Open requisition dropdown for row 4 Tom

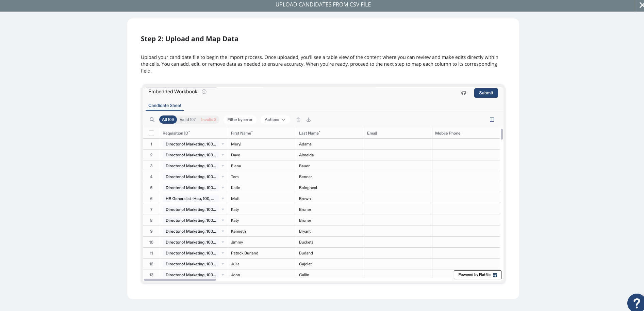(223, 177)
